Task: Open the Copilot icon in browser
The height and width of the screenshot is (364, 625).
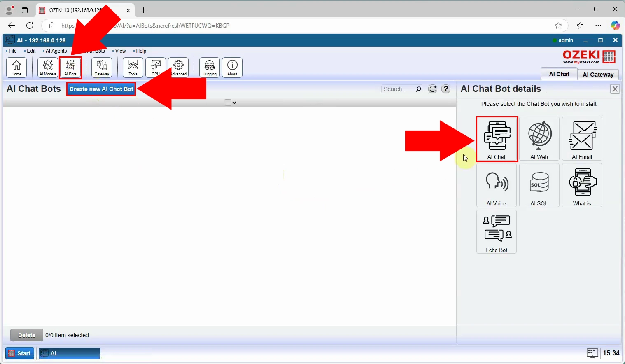Action: pyautogui.click(x=616, y=26)
